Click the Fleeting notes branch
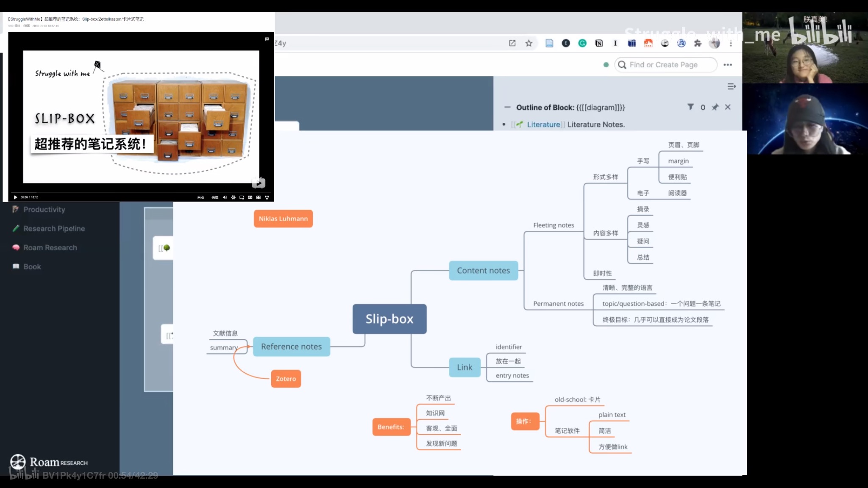 (x=554, y=225)
